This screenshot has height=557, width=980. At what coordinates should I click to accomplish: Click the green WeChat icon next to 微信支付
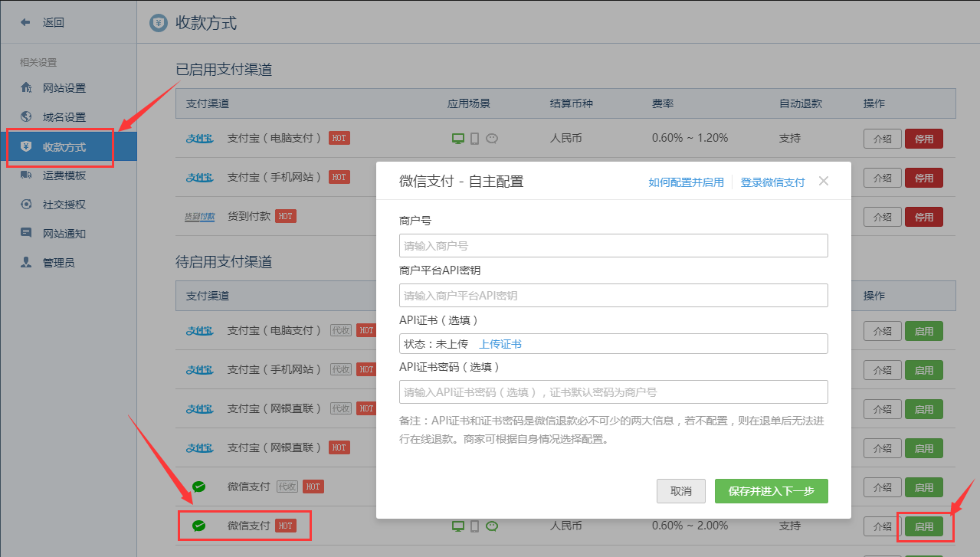pyautogui.click(x=199, y=526)
